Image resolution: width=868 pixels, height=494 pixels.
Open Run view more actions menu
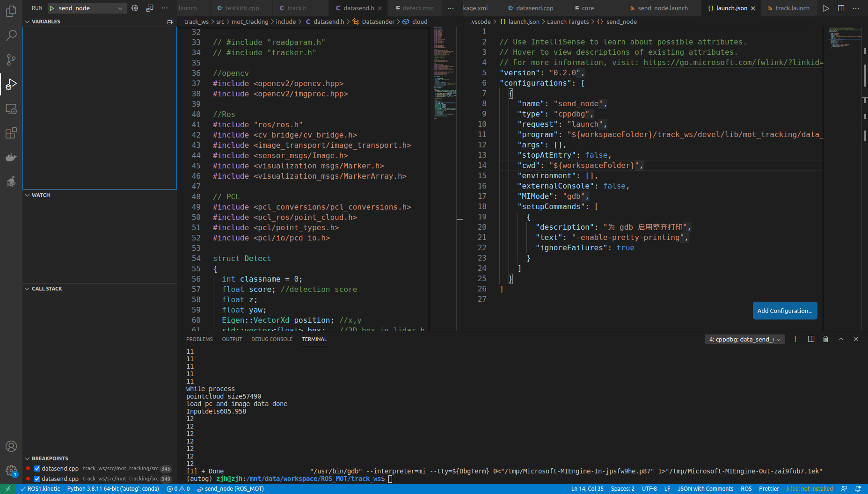pos(165,8)
